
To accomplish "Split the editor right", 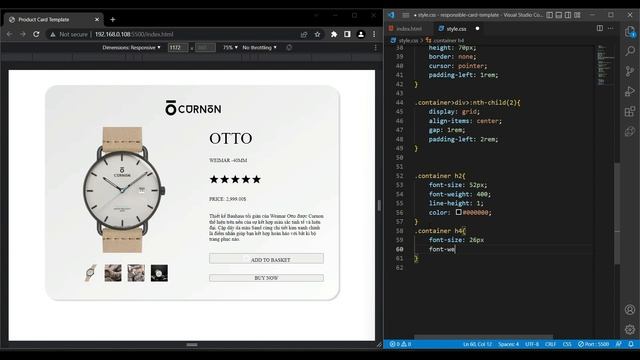I will click(x=600, y=28).
